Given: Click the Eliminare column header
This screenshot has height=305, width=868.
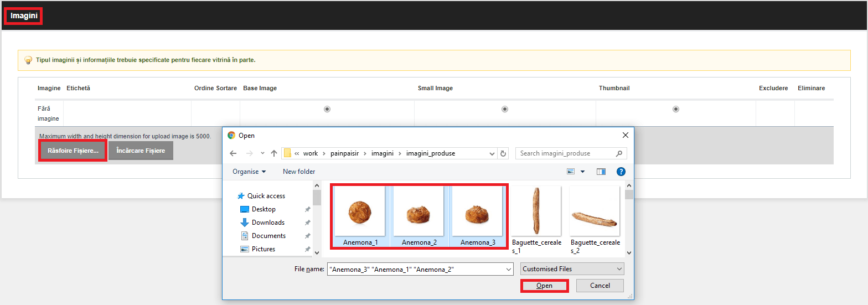Looking at the screenshot, I should 811,88.
